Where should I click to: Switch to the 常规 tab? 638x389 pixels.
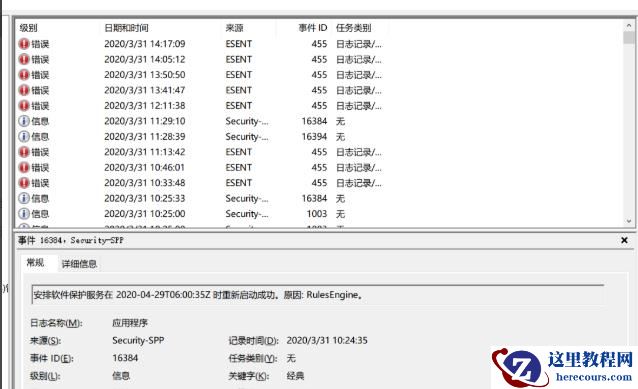(35, 263)
